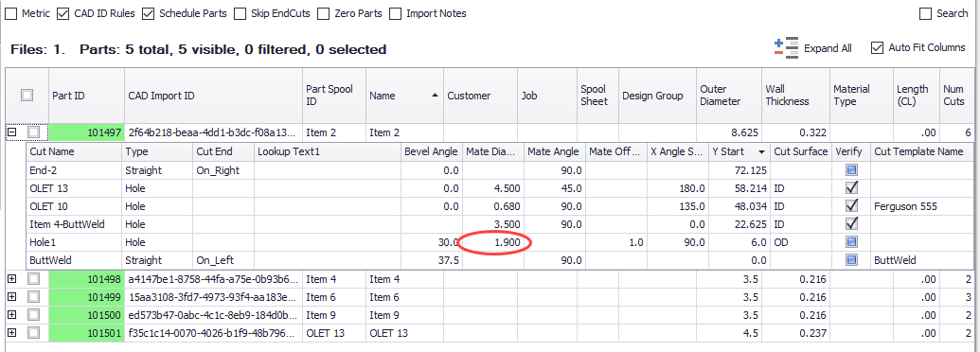
Task: Enable the Zero Parts checkbox
Action: click(323, 13)
